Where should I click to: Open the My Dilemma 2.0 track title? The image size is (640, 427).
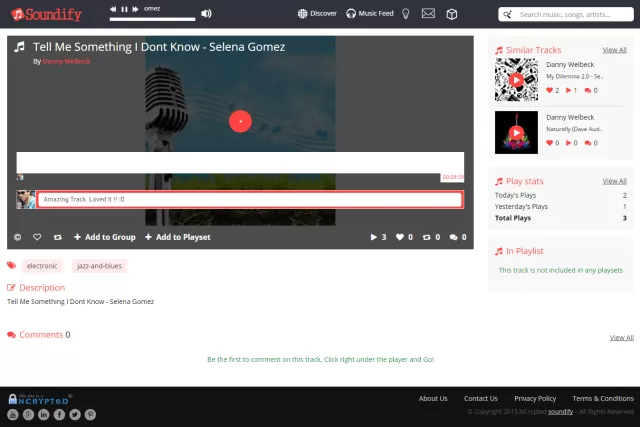click(574, 76)
